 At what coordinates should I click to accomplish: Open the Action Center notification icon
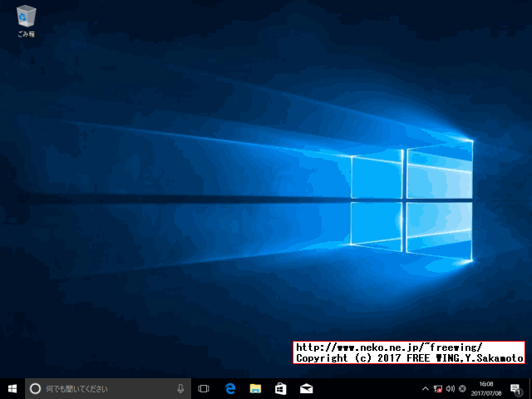(515, 389)
